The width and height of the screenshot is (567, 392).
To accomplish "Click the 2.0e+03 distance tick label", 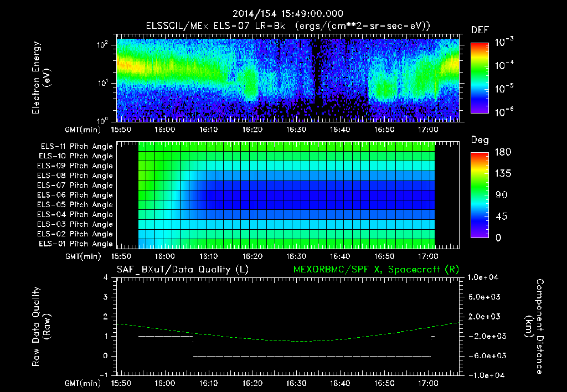I will [x=484, y=316].
